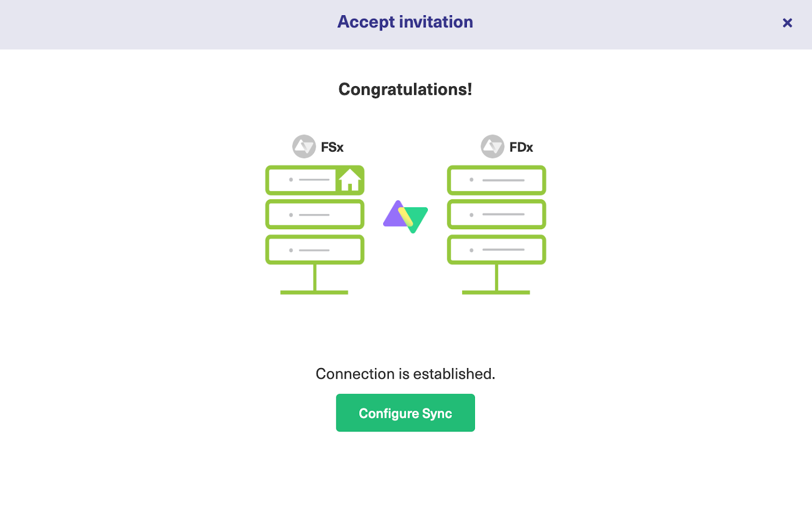Select the FSx server stack illustration
Screen dimensions: 812x506
(314, 228)
